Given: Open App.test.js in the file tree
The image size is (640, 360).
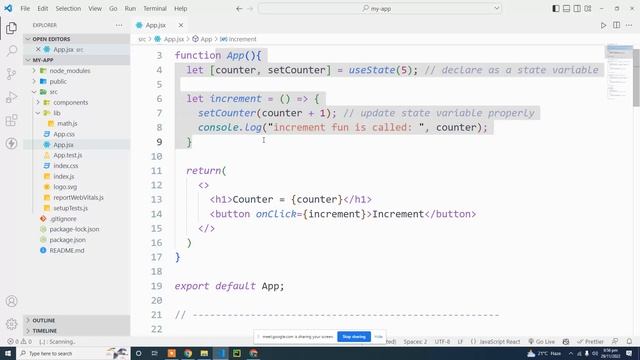Looking at the screenshot, I should 68,155.
